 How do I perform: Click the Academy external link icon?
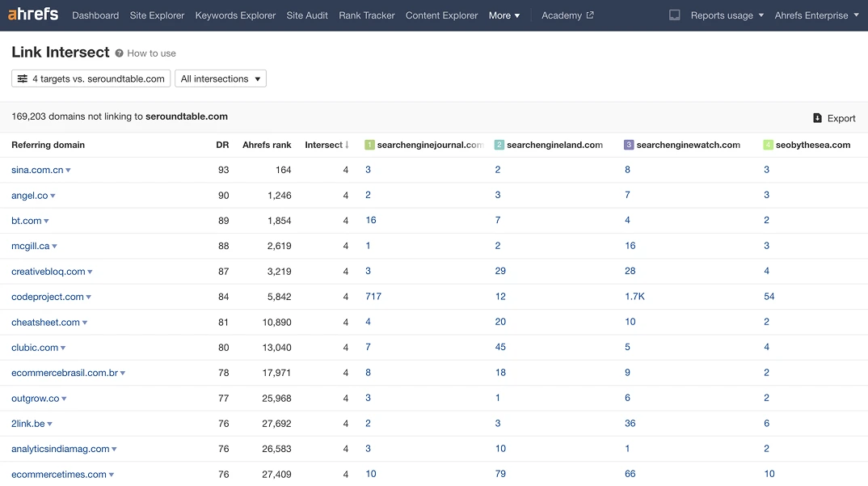(590, 15)
